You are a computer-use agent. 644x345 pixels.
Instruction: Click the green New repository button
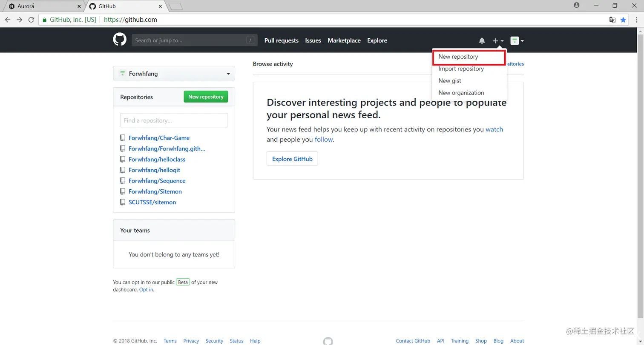[206, 97]
